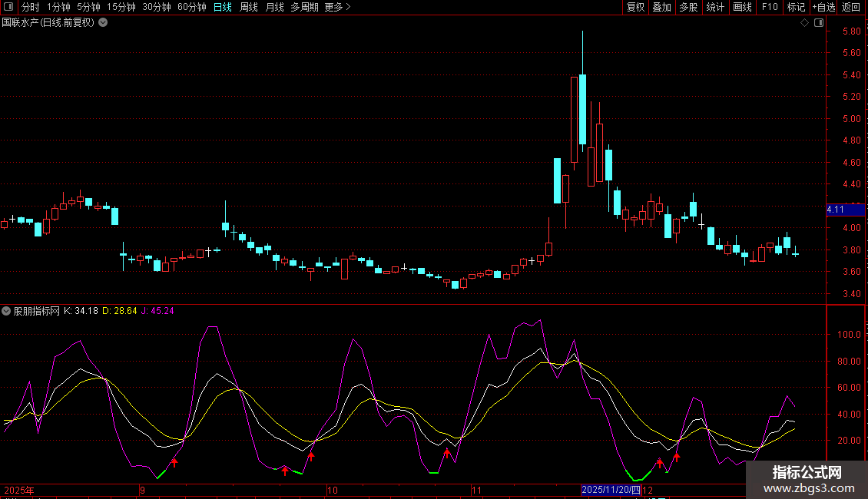This screenshot has height=499, width=868.
Task: Open the 叠加 overlay tool
Action: pyautogui.click(x=661, y=8)
